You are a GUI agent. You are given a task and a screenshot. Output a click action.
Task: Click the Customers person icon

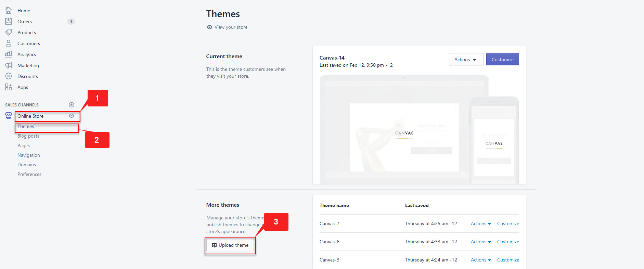tap(9, 43)
